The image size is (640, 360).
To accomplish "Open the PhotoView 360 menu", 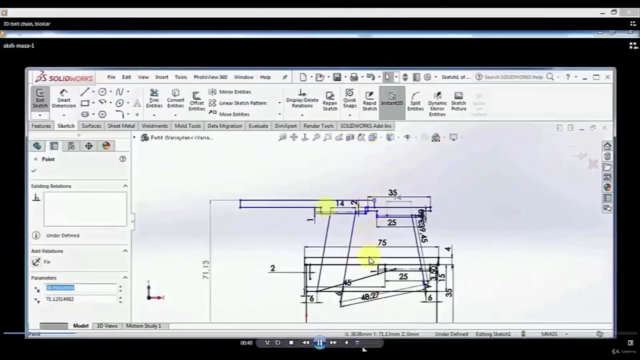I will [210, 77].
